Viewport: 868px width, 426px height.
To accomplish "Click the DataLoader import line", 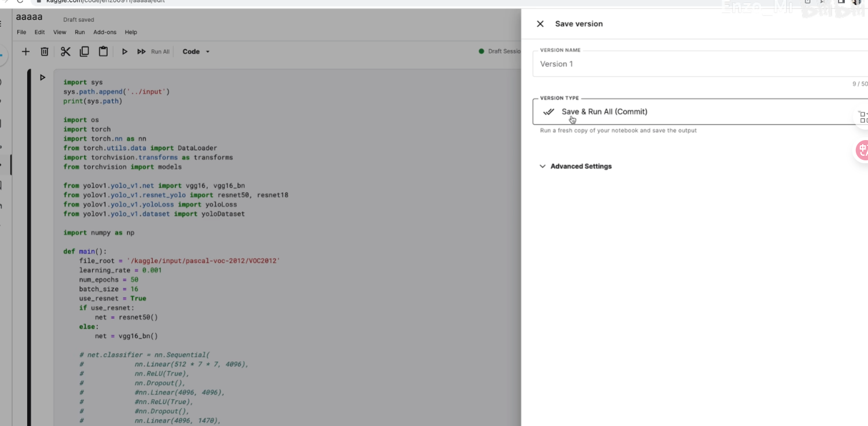I will (140, 148).
